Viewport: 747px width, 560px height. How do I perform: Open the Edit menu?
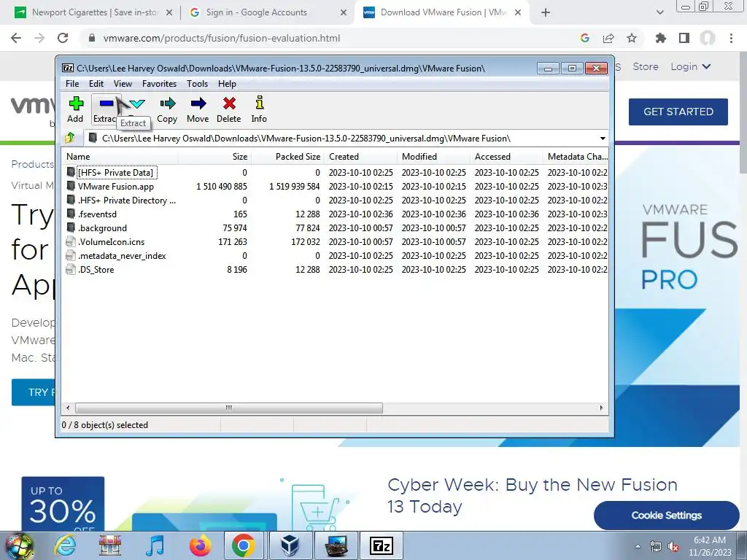[x=96, y=84]
